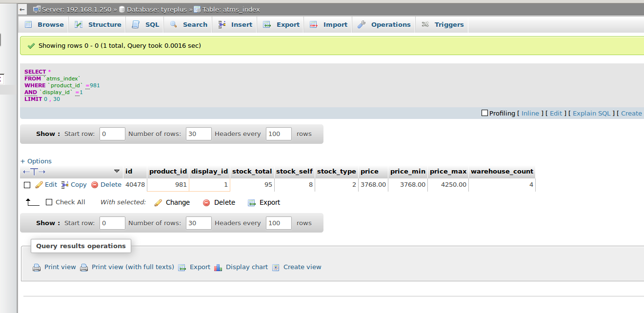The height and width of the screenshot is (313, 644).
Task: Select the row 40478 checkbox
Action: tap(27, 185)
